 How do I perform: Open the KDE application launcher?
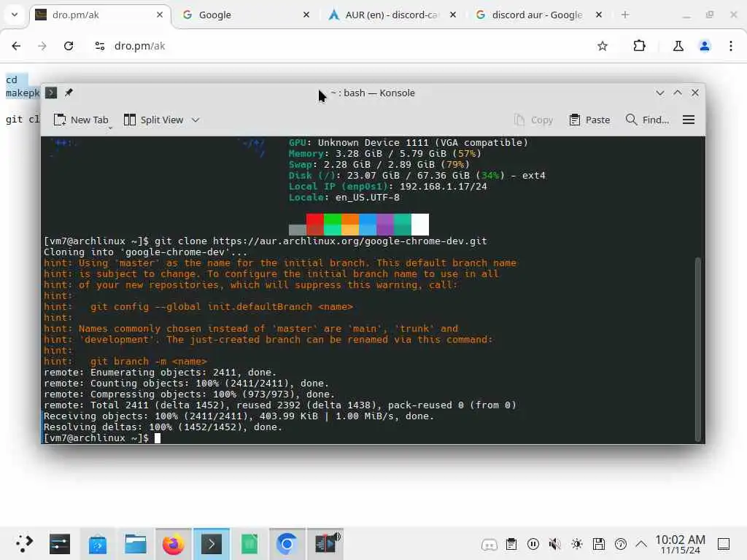click(x=24, y=544)
